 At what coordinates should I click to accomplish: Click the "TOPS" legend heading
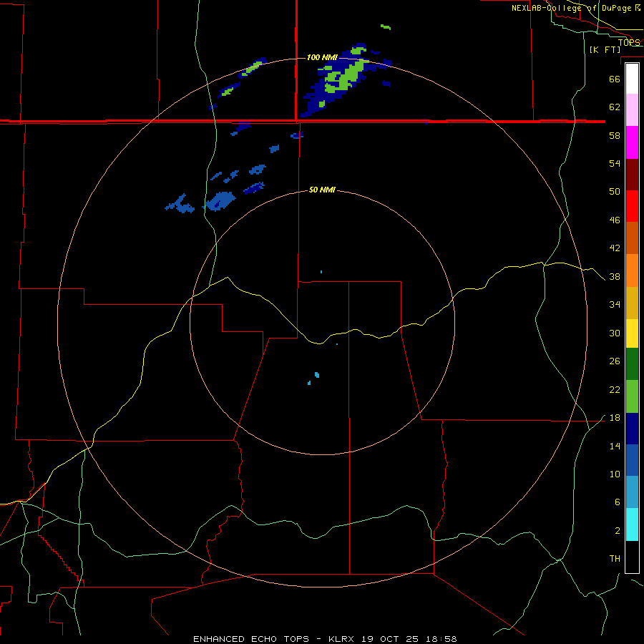(x=629, y=42)
